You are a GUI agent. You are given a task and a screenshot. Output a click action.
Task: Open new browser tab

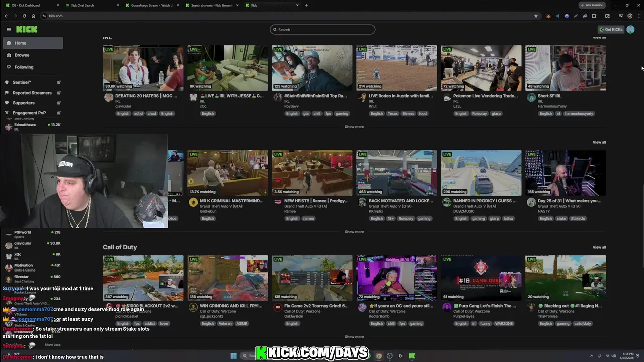(306, 5)
